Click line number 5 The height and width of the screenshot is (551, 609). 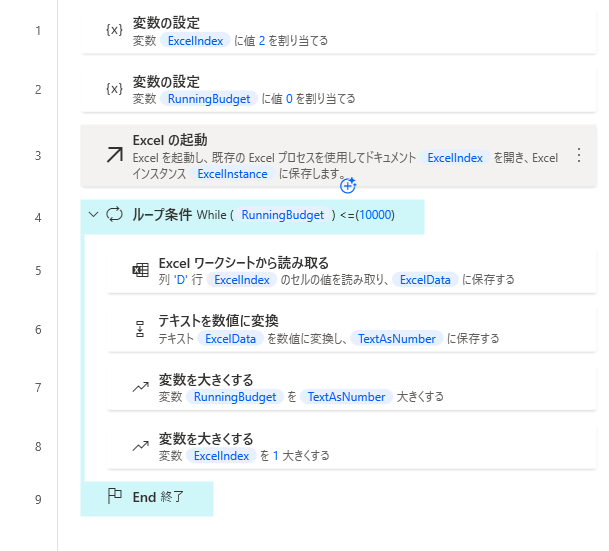(x=38, y=271)
